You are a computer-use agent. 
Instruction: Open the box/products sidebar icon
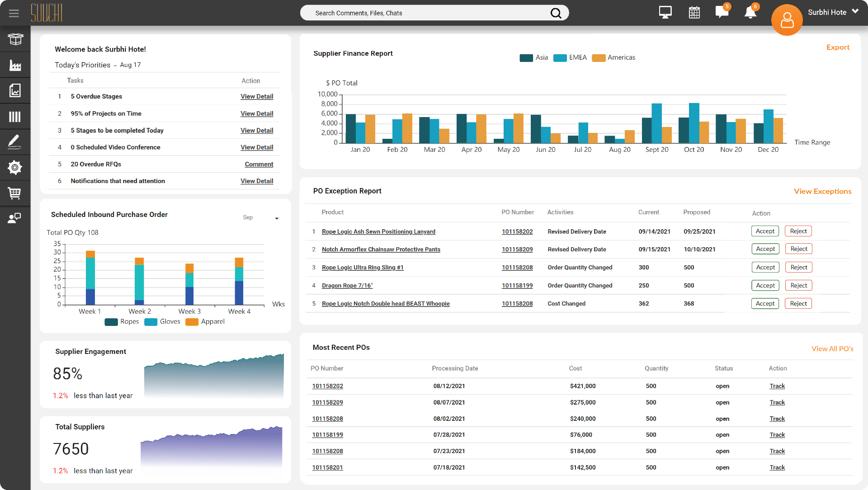[15, 39]
